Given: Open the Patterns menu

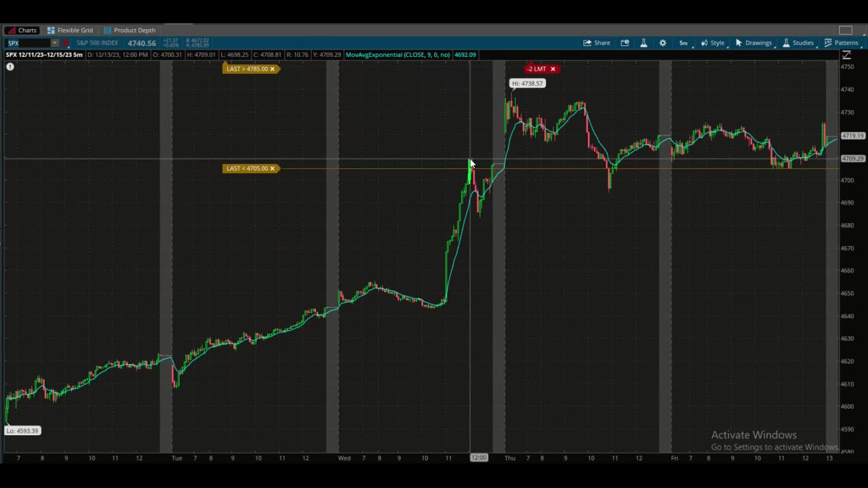Looking at the screenshot, I should coord(842,43).
